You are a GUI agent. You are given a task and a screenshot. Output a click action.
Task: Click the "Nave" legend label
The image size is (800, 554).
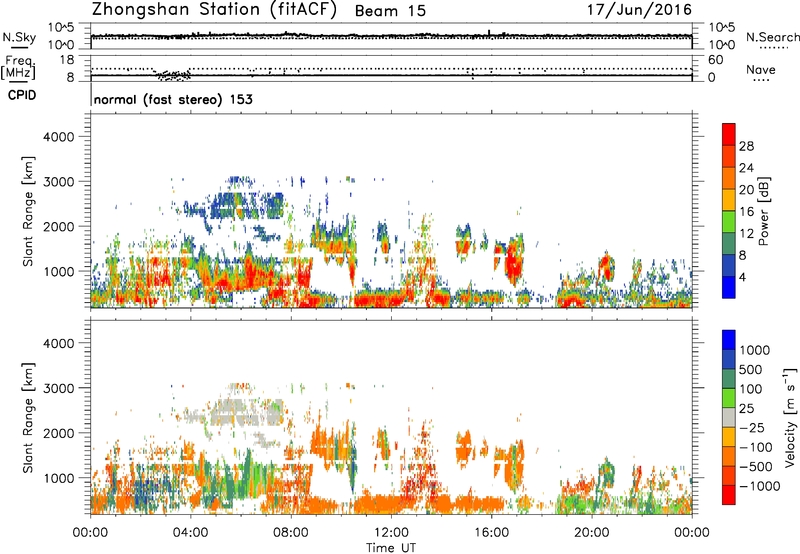click(x=761, y=70)
